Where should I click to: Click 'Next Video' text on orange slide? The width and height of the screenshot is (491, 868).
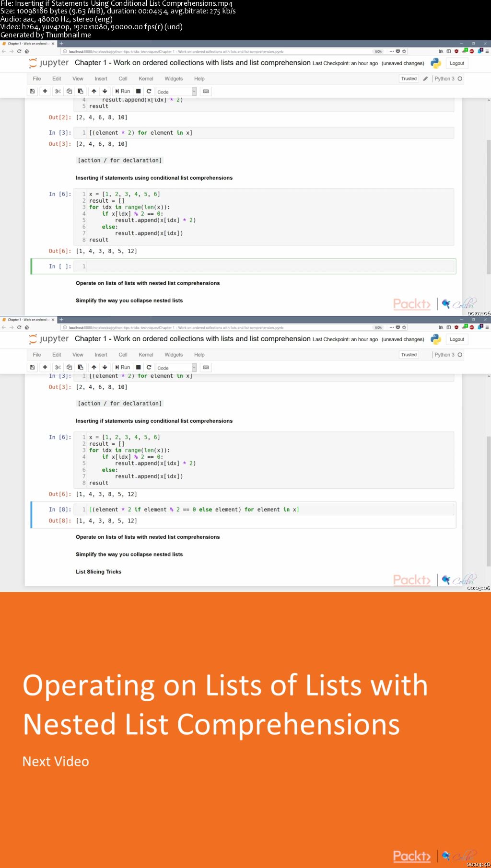tap(56, 762)
